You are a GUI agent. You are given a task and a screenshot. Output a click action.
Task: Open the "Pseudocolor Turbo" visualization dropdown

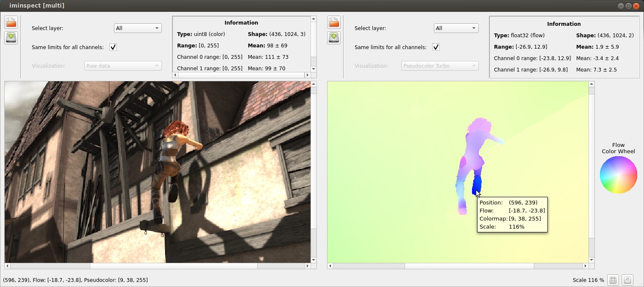[x=439, y=66]
